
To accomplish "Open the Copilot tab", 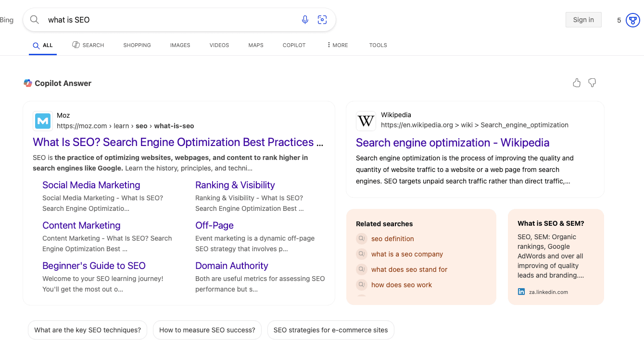I will pos(294,45).
